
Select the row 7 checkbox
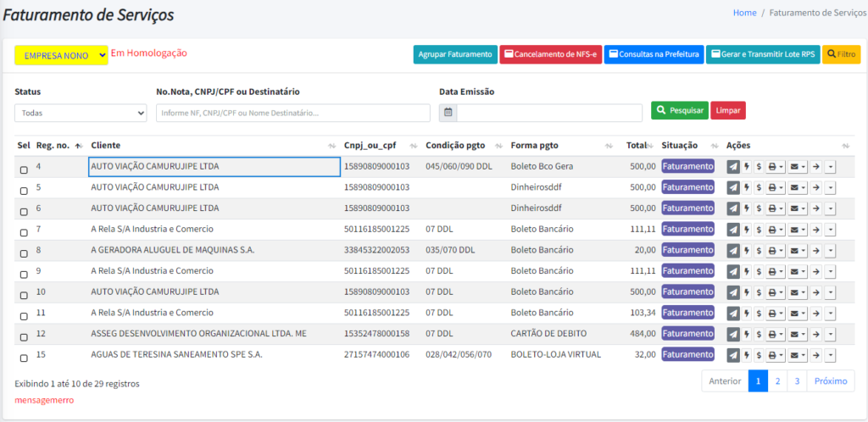(24, 233)
